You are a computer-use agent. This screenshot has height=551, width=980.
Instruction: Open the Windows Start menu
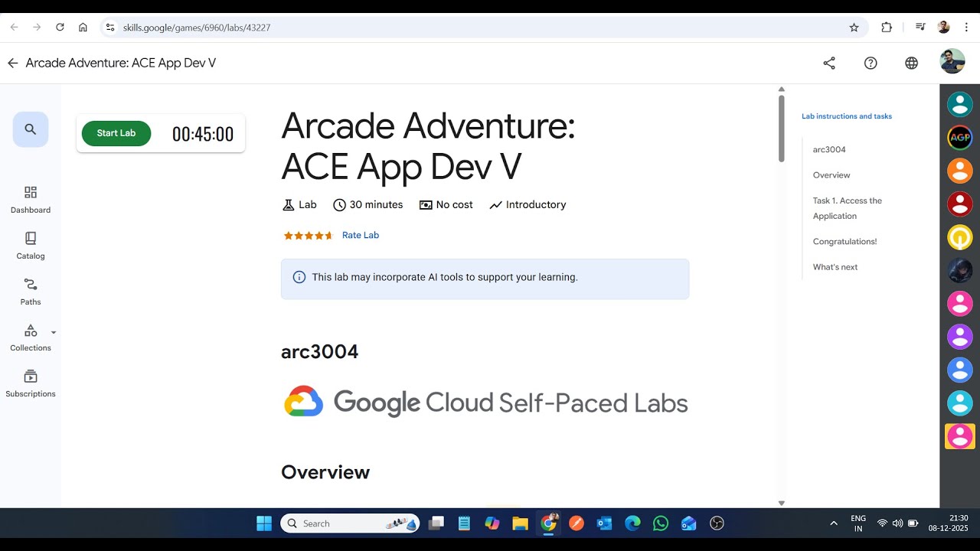(264, 523)
